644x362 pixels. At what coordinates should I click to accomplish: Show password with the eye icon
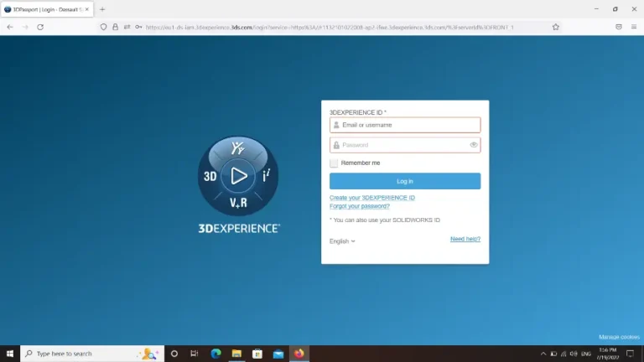point(474,145)
